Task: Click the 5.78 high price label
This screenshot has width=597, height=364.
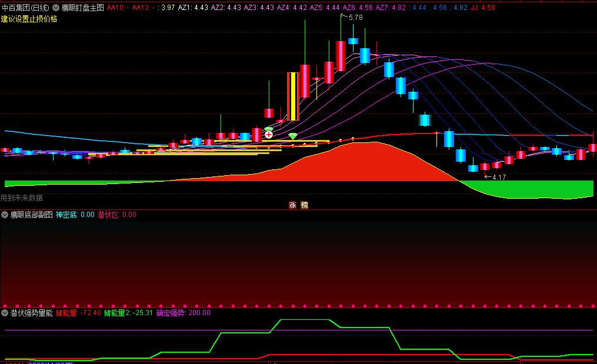Action: click(356, 18)
